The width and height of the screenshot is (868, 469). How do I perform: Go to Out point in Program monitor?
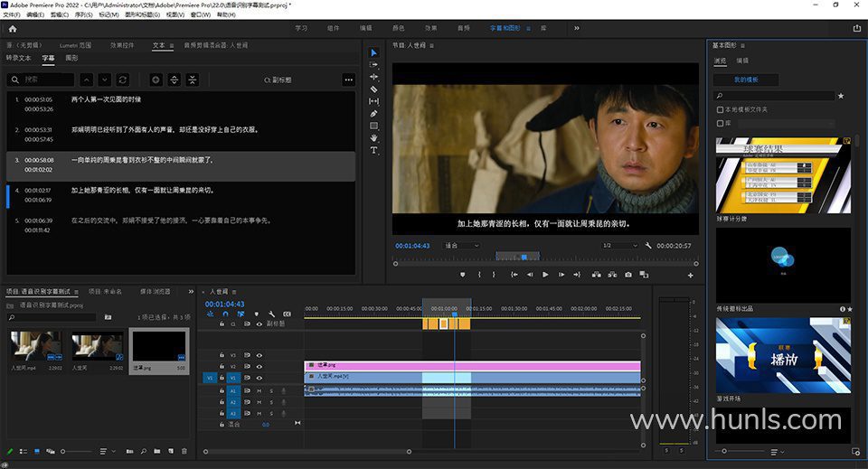(x=577, y=275)
